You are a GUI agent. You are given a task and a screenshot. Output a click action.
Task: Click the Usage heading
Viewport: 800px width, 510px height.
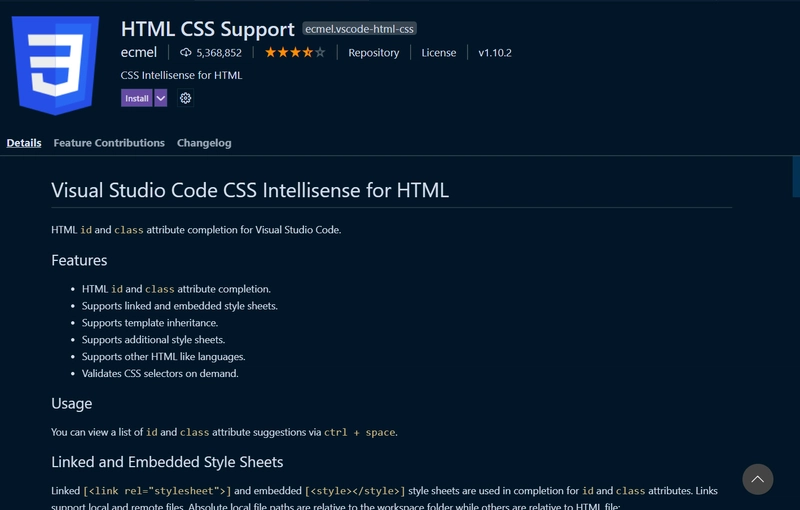pyautogui.click(x=71, y=403)
